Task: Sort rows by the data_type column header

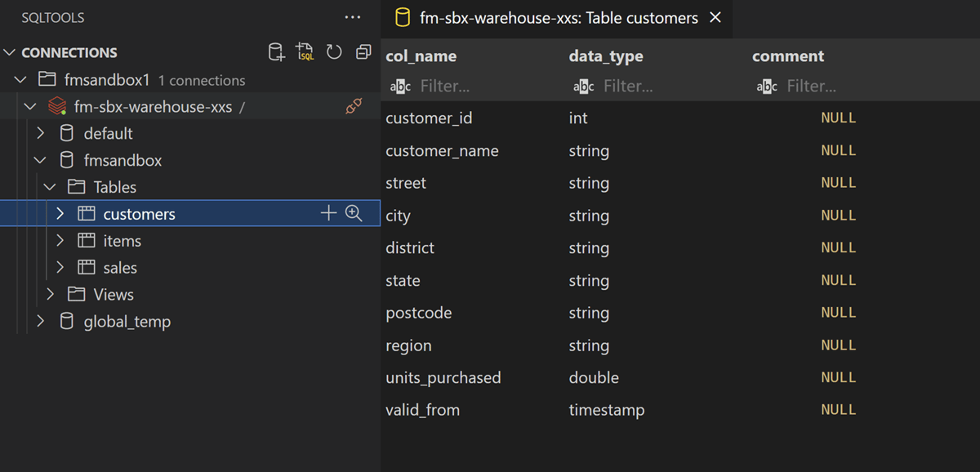Action: [606, 56]
